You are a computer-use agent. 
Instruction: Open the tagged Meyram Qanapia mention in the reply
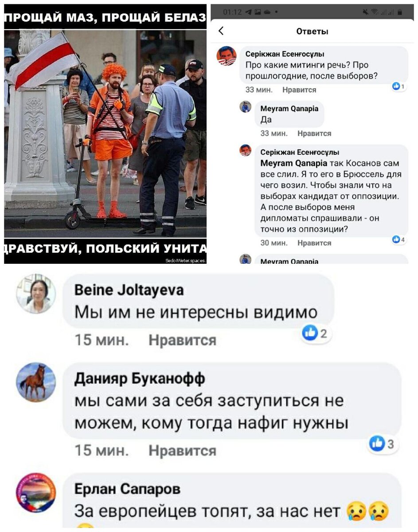(293, 163)
